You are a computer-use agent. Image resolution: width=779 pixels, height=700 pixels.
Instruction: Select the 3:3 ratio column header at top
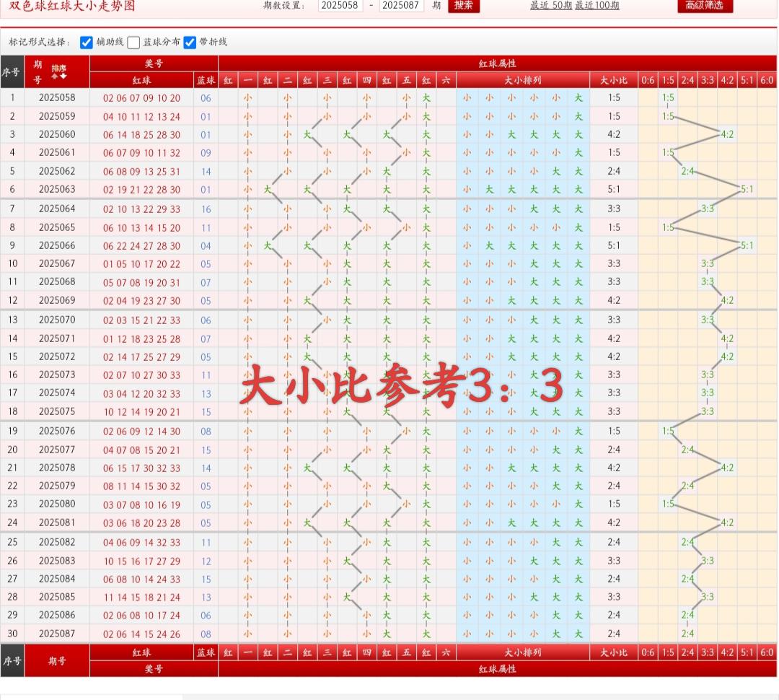[708, 80]
